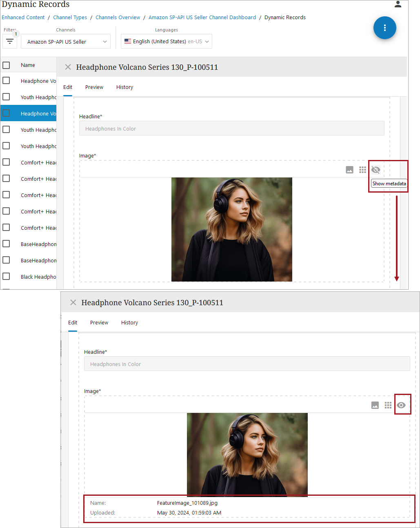Show metadata using crossed-out eye icon
420x528 pixels.
(376, 170)
